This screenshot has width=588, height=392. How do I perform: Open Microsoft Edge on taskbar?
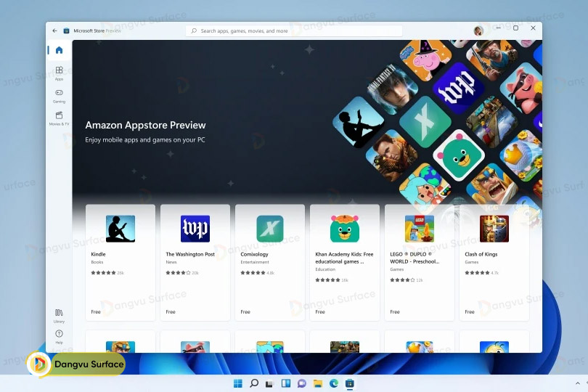point(333,383)
